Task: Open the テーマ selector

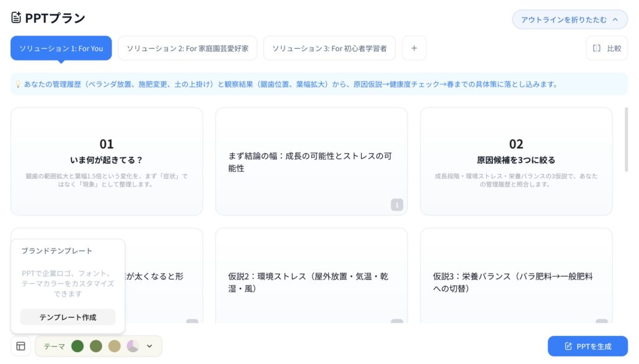Action: [x=54, y=346]
